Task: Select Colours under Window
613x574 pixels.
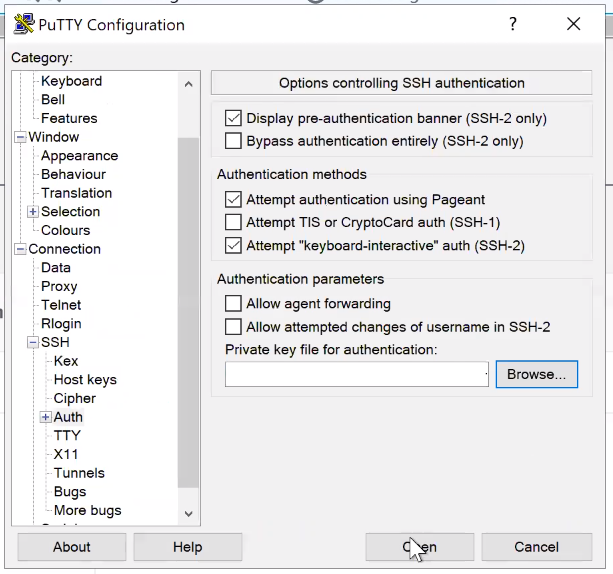Action: click(x=65, y=230)
